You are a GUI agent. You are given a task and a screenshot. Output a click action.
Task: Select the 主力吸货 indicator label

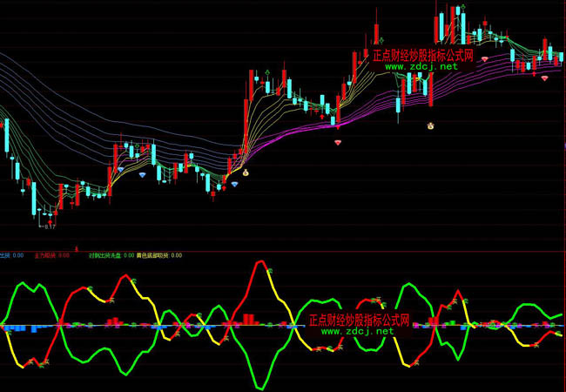44,256
